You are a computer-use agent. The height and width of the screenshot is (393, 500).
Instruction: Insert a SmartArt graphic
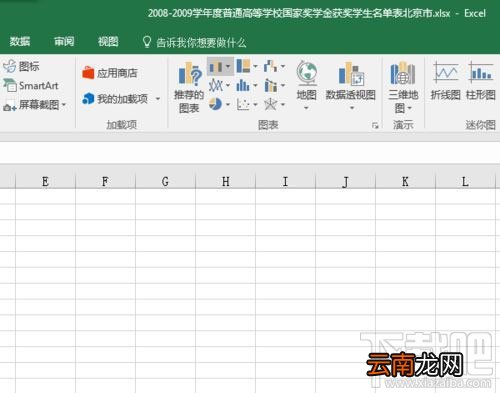31,86
